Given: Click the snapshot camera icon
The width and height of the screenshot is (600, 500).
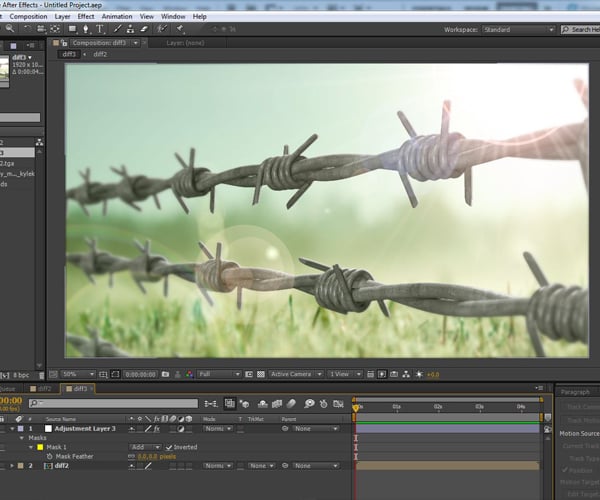Looking at the screenshot, I should pyautogui.click(x=165, y=374).
